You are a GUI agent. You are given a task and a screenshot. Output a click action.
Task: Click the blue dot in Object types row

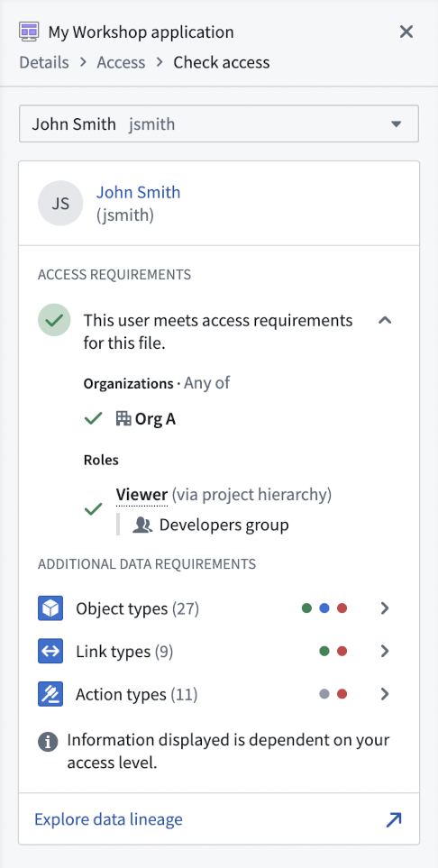[324, 608]
